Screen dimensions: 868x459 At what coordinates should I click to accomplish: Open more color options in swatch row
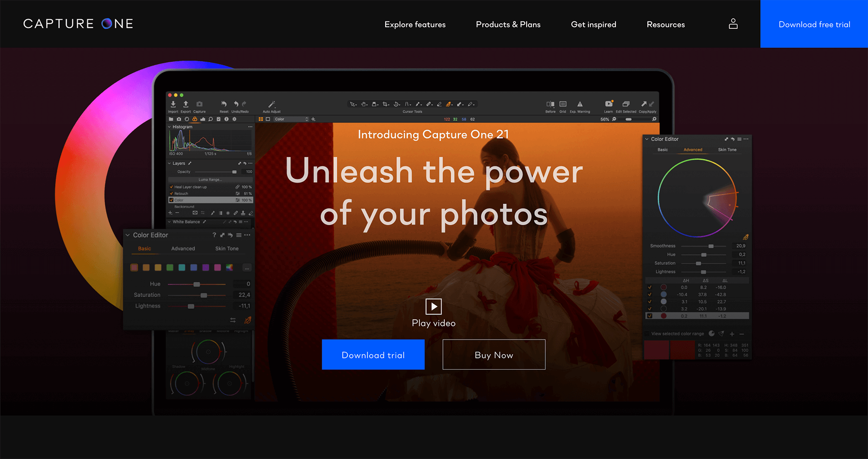[x=247, y=268]
